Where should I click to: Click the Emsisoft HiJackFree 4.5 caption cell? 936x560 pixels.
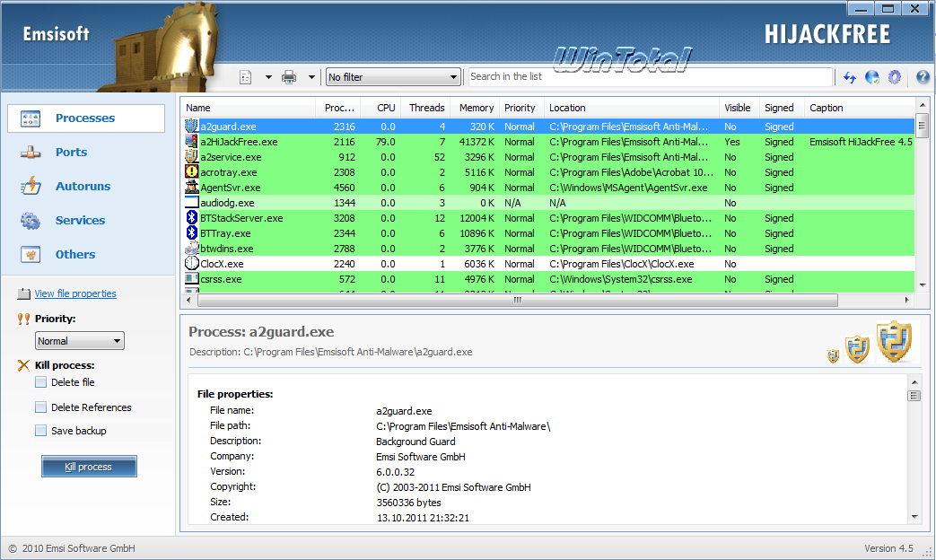point(861,142)
